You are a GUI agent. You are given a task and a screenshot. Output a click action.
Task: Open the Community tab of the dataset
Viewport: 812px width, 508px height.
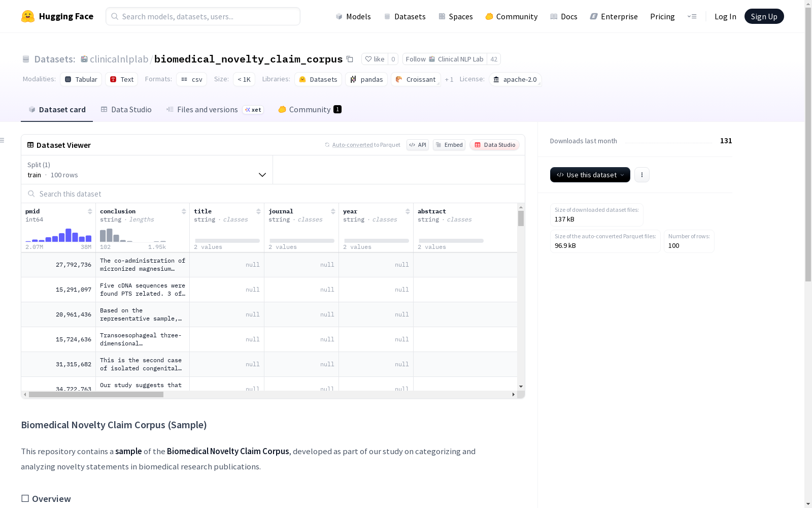(x=310, y=110)
